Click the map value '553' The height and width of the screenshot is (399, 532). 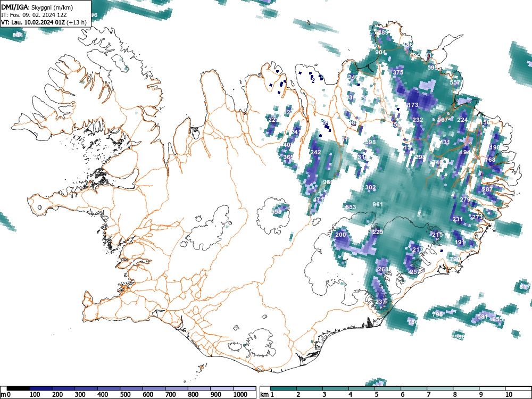click(x=351, y=207)
